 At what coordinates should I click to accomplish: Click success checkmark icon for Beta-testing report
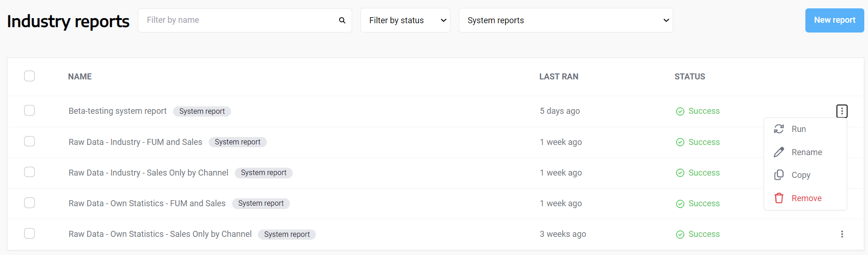[x=680, y=111]
